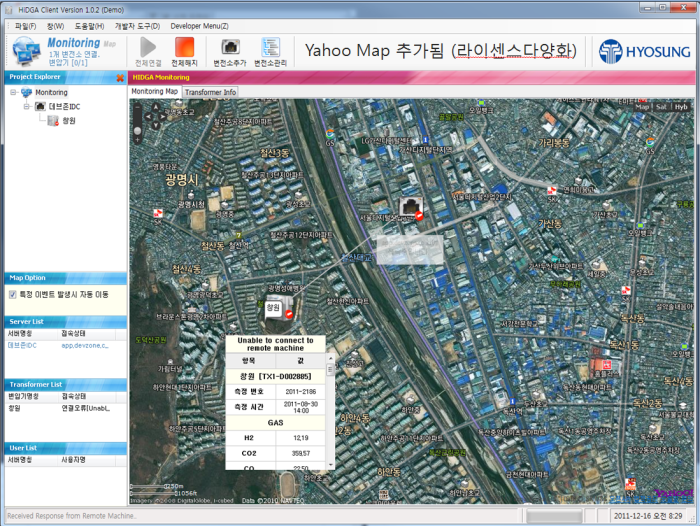Open the 창(W) menu
Image resolution: width=700 pixels, height=526 pixels.
(56, 26)
